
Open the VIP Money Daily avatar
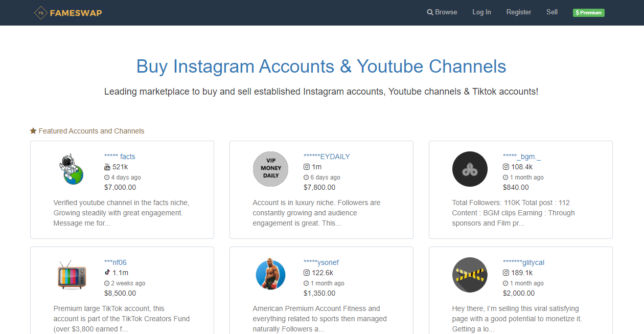click(x=270, y=169)
